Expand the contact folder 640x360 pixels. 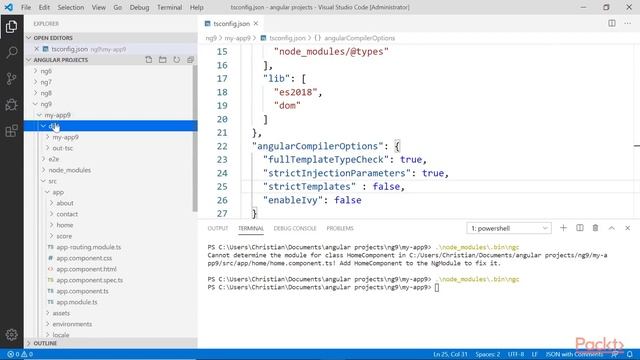67,214
